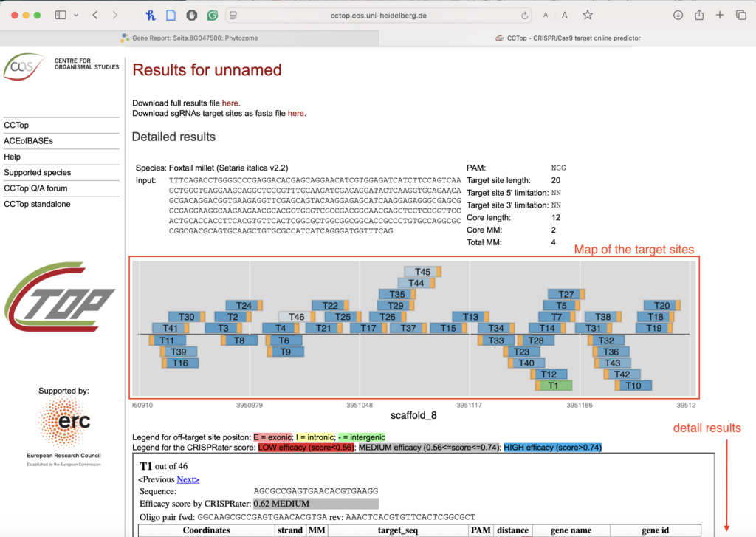This screenshot has height=537, width=756.
Task: Increase text size with larger A
Action: 564,15
